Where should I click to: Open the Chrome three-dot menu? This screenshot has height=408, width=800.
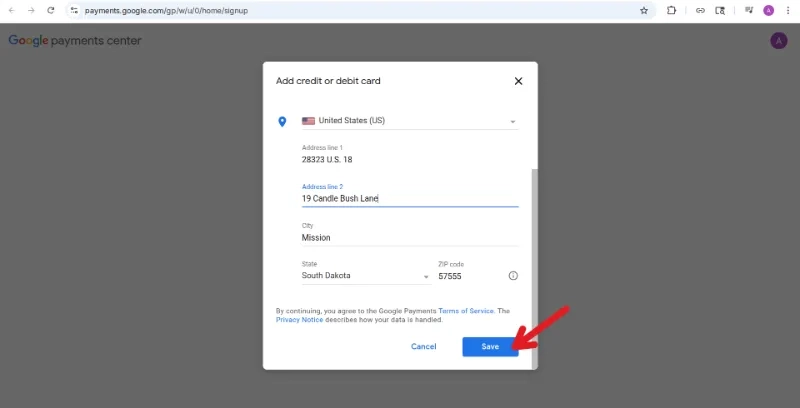788,10
